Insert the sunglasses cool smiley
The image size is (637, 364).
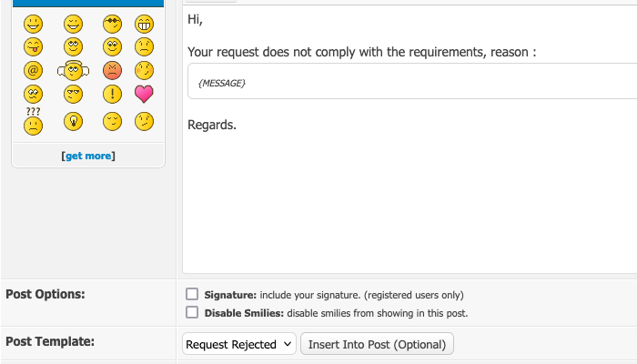click(x=113, y=25)
